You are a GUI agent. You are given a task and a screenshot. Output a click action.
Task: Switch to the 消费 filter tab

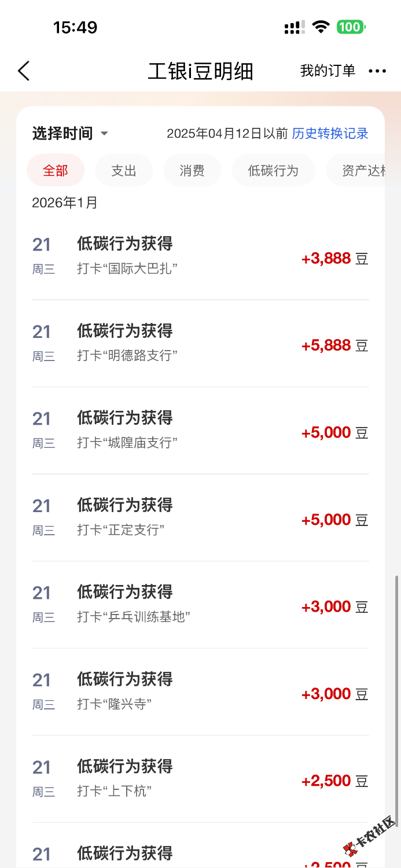coord(192,171)
